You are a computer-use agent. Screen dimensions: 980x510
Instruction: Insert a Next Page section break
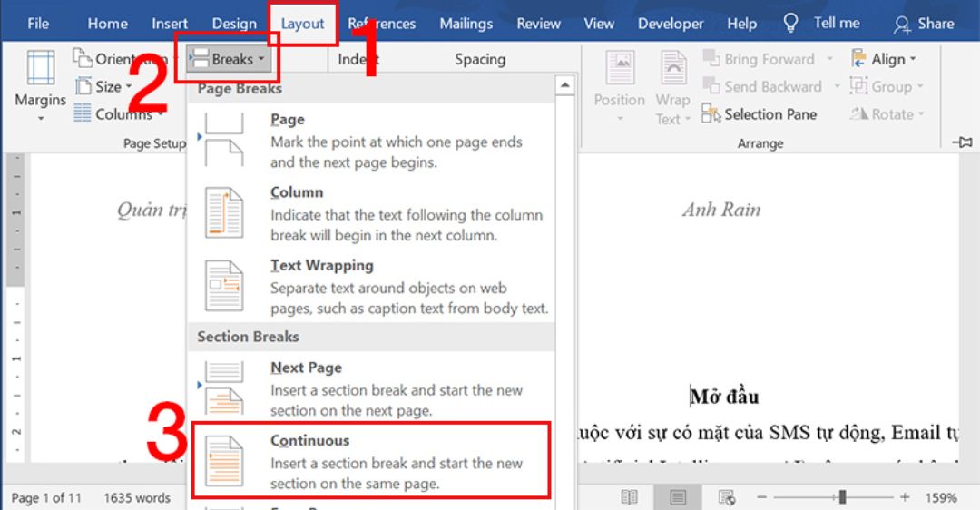click(x=372, y=388)
